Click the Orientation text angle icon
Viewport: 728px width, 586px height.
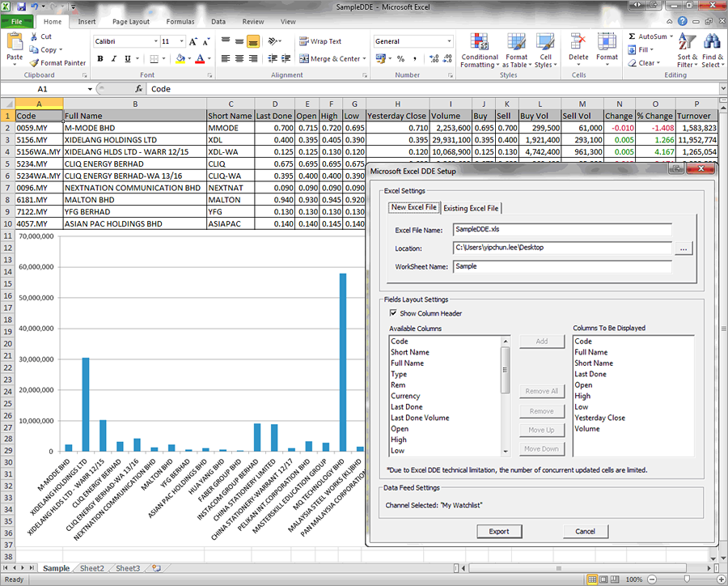pos(273,41)
